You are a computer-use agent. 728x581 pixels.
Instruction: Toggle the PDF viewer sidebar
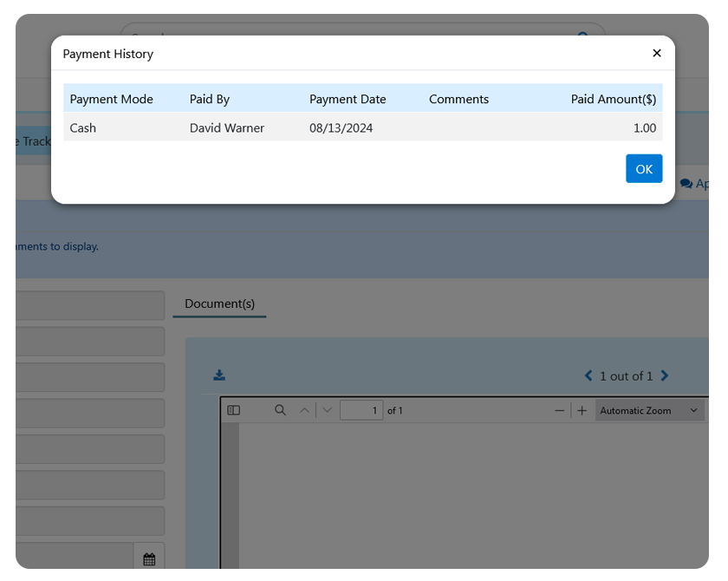[233, 411]
